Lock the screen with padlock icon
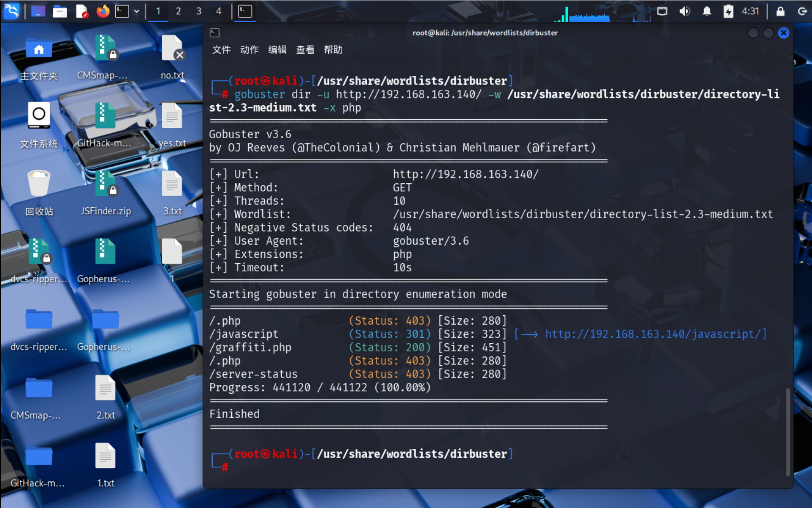The width and height of the screenshot is (812, 508). point(780,11)
